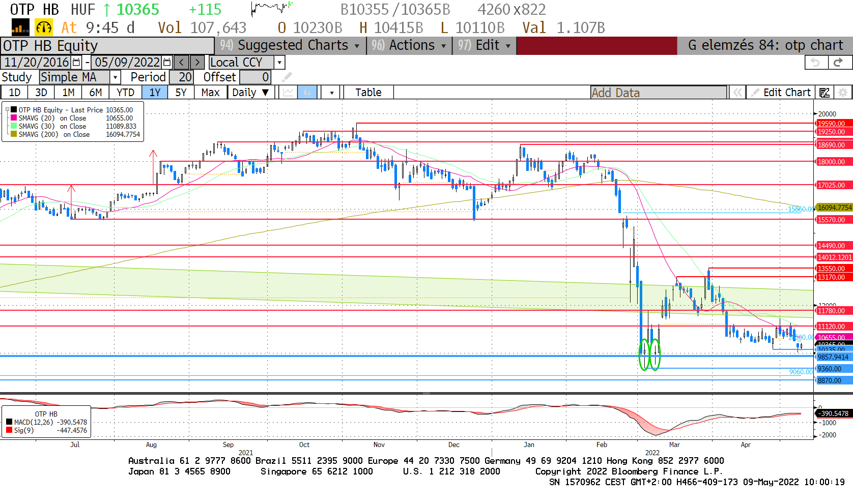Image resolution: width=853 pixels, height=504 pixels.
Task: Open chart type options dropdown arrow
Action: point(332,93)
